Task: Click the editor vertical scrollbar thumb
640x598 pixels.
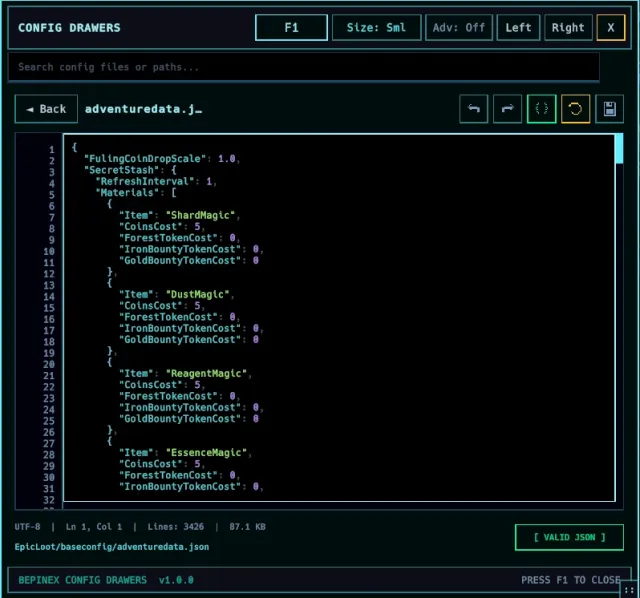Action: [619, 149]
